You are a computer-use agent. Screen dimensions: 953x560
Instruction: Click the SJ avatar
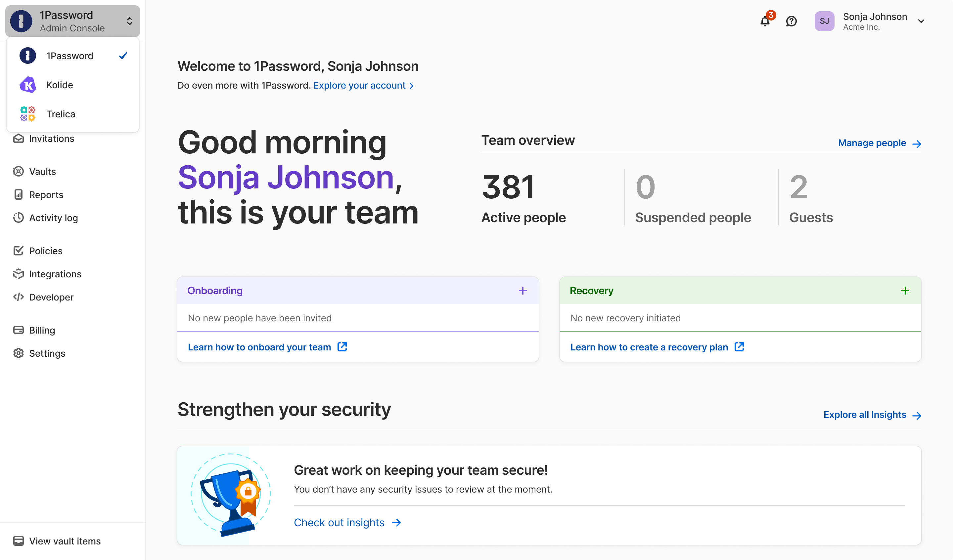[x=825, y=21]
